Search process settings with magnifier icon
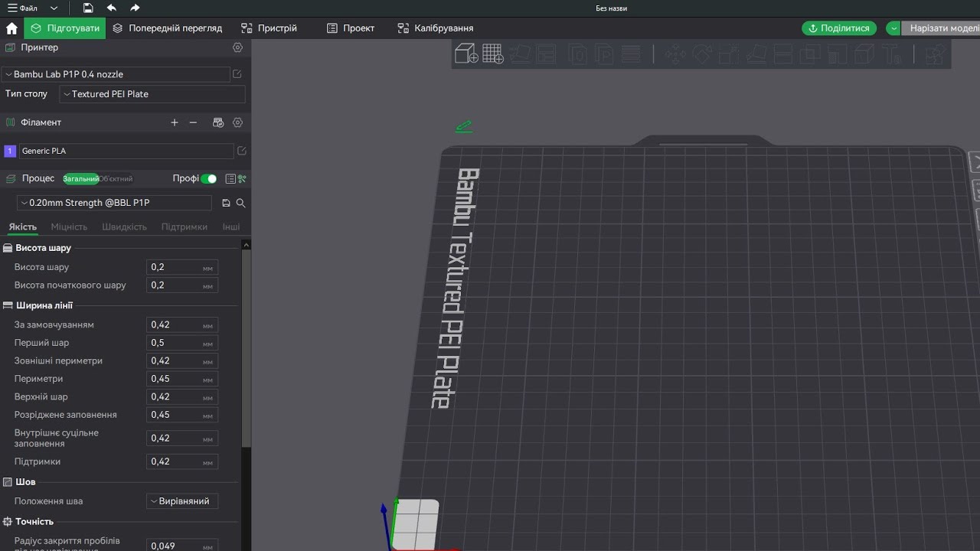Image resolution: width=980 pixels, height=551 pixels. click(240, 203)
